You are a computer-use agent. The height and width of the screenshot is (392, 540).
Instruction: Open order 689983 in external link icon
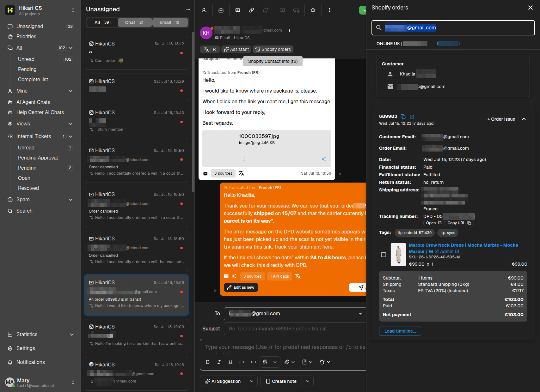click(412, 116)
